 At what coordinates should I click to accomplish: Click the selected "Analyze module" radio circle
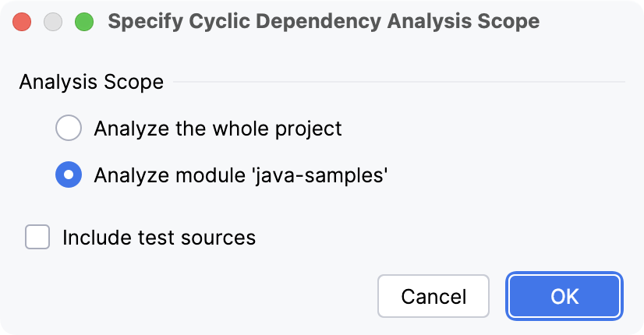(69, 175)
